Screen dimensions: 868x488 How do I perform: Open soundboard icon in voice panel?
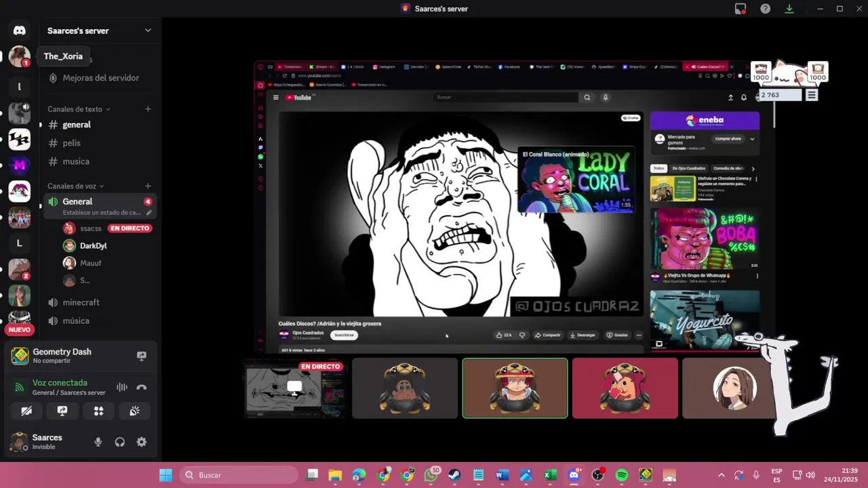click(134, 411)
